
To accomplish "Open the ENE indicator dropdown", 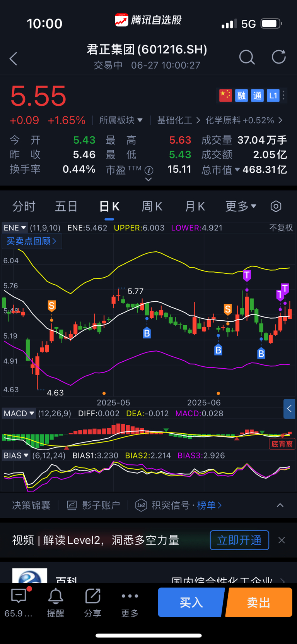I will click(15, 228).
